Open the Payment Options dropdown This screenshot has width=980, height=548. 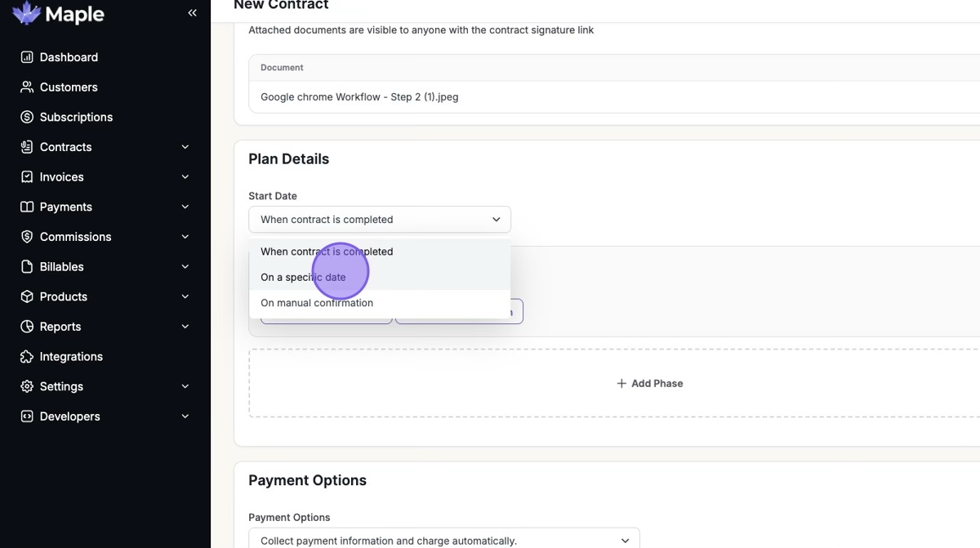(x=444, y=538)
